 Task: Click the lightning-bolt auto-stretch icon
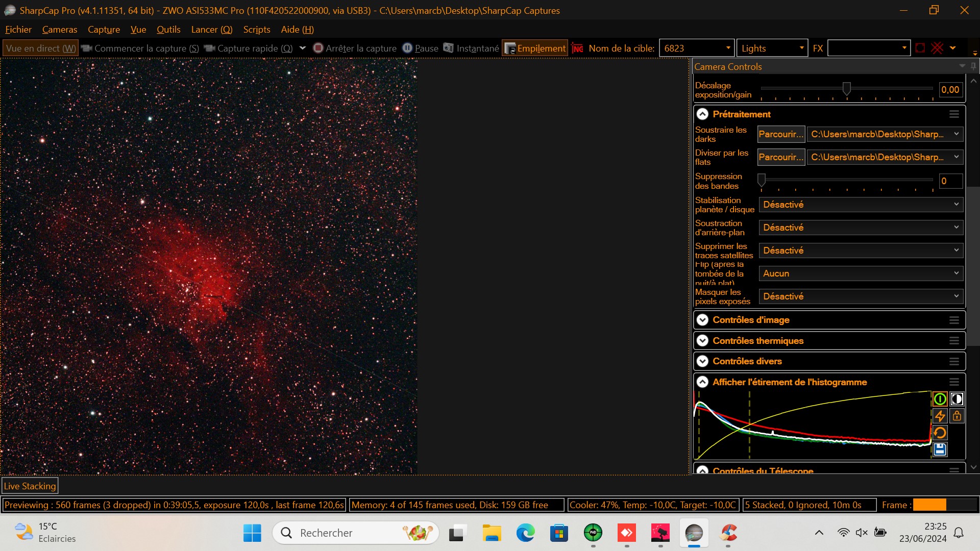pyautogui.click(x=940, y=416)
